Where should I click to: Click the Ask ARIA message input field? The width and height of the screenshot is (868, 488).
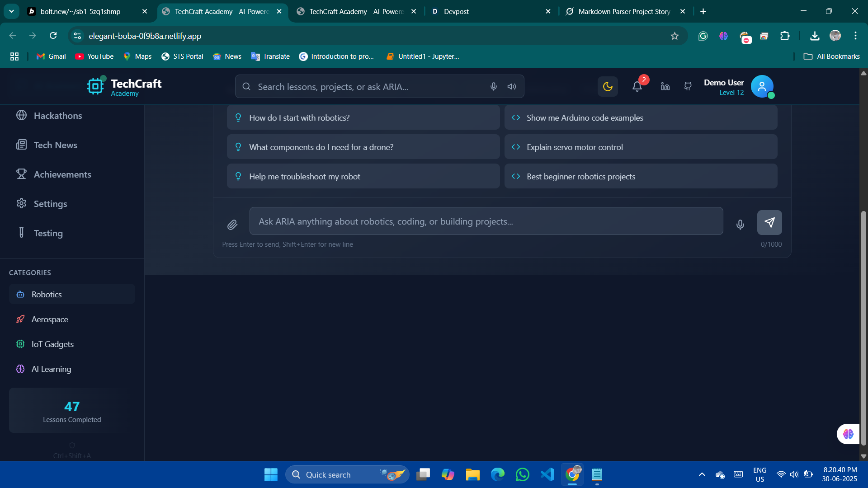[x=486, y=221]
